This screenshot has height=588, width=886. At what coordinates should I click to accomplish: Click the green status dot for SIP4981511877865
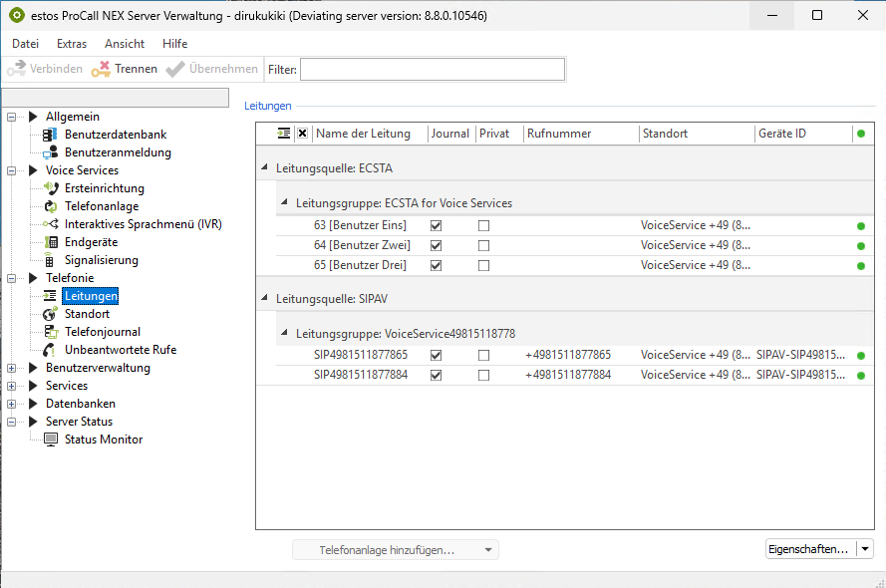point(860,356)
